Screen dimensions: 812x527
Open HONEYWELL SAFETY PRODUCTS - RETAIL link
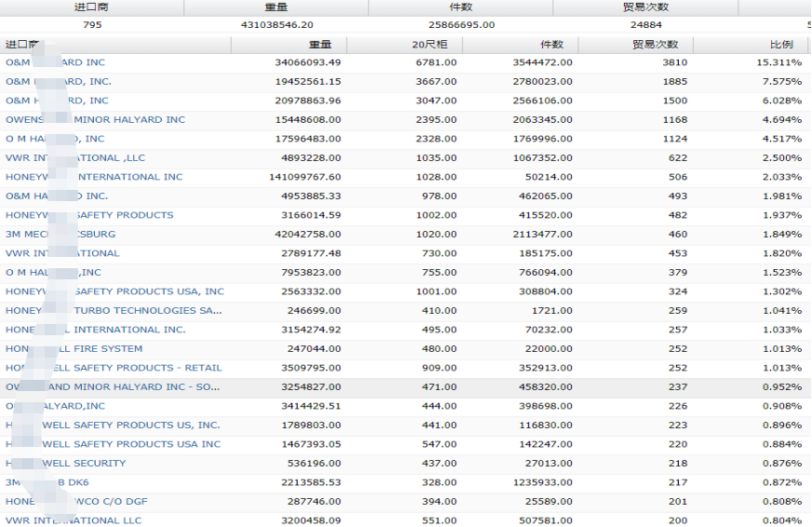pyautogui.click(x=114, y=368)
